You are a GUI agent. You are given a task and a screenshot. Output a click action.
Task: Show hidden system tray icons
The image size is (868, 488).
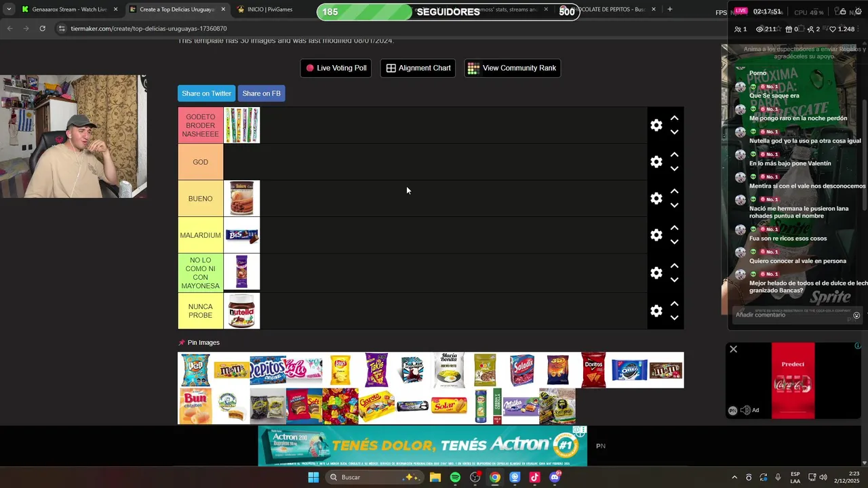coord(734,477)
